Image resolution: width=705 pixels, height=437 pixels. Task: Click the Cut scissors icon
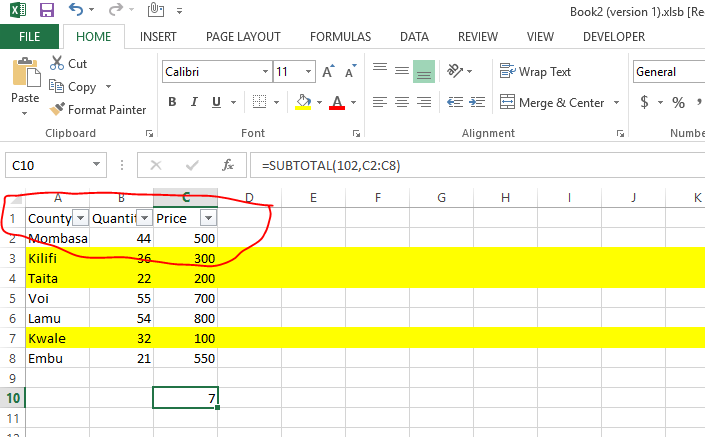(x=58, y=63)
